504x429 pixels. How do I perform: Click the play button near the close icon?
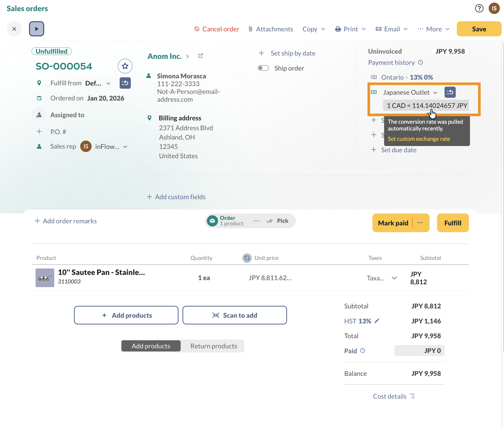pos(36,29)
